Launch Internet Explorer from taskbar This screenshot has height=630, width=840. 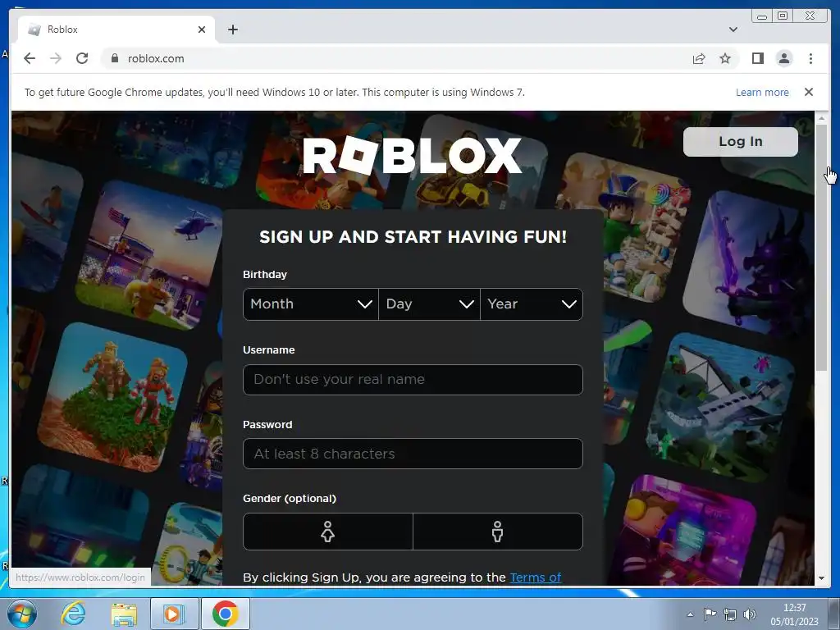73,614
